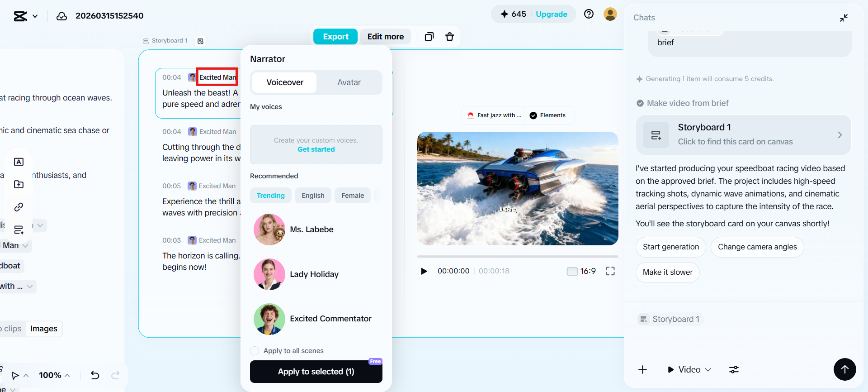
Task: Switch to the Images tab
Action: [44, 329]
